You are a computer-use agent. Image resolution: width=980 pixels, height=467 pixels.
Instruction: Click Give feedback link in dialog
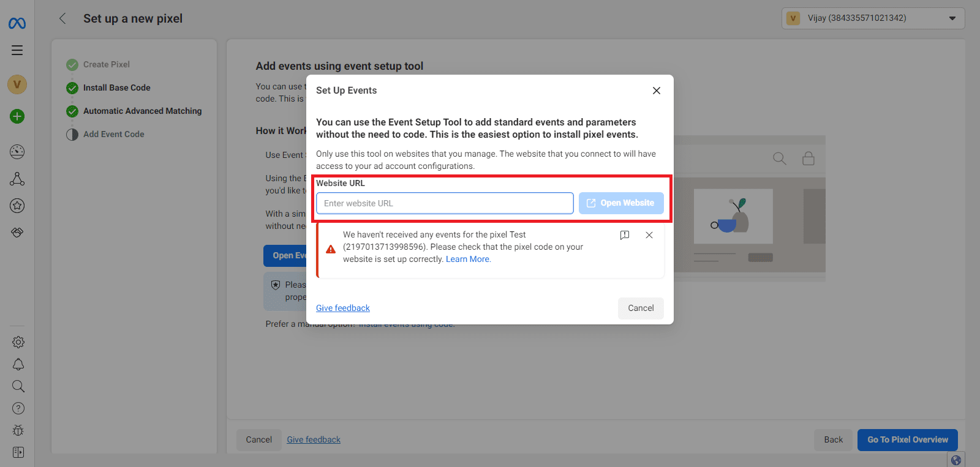tap(343, 308)
